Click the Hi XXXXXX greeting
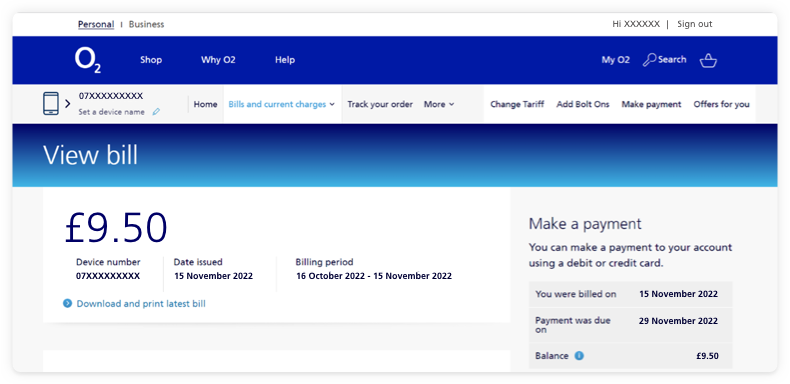 636,24
